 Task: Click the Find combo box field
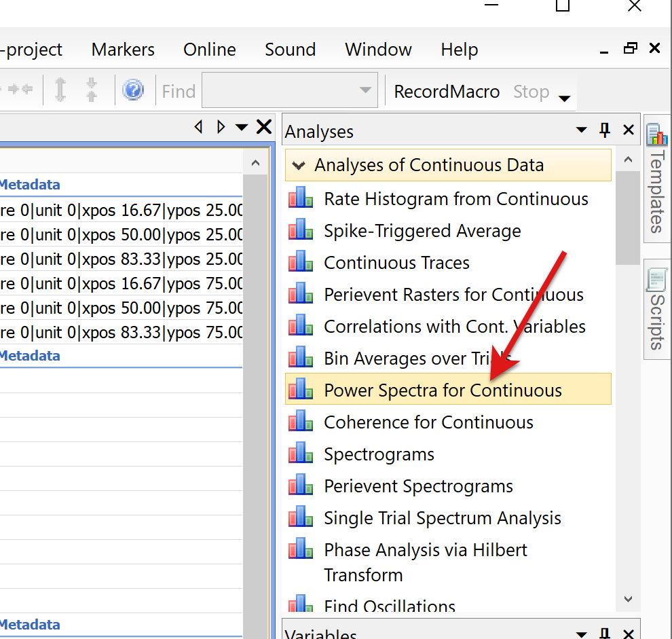coord(290,90)
